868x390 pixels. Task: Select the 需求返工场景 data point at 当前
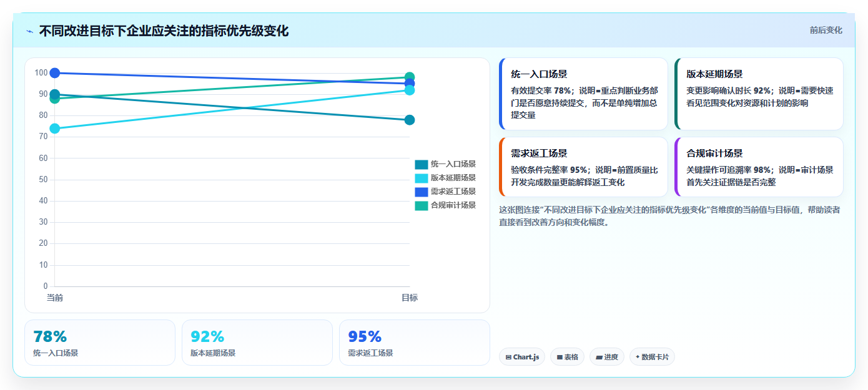[55, 73]
